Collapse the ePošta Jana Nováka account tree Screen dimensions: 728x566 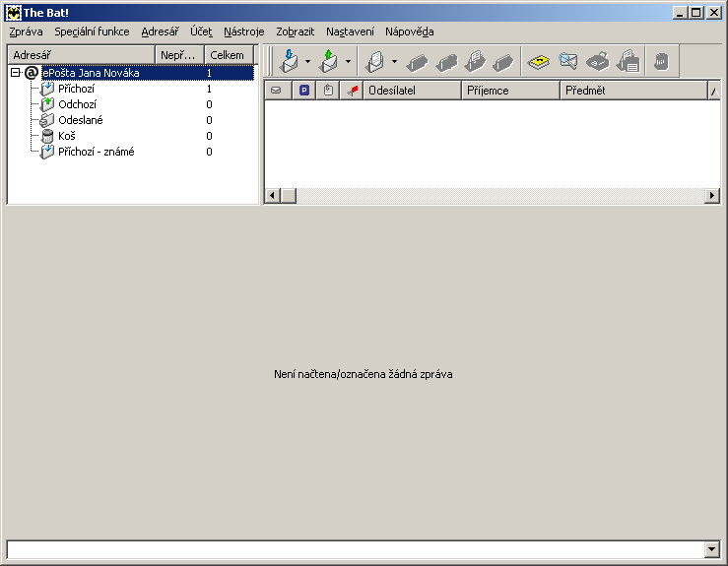[16, 73]
